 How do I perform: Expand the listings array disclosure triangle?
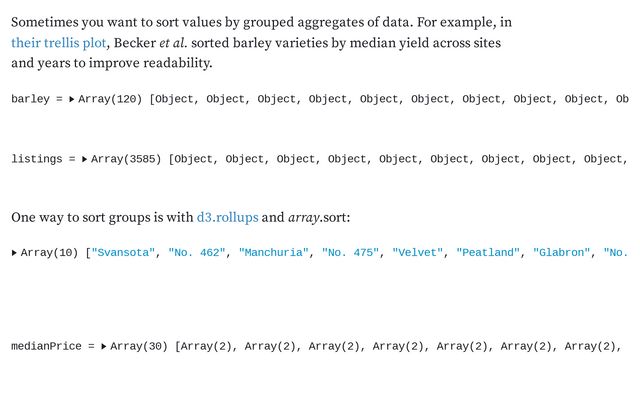click(x=84, y=159)
